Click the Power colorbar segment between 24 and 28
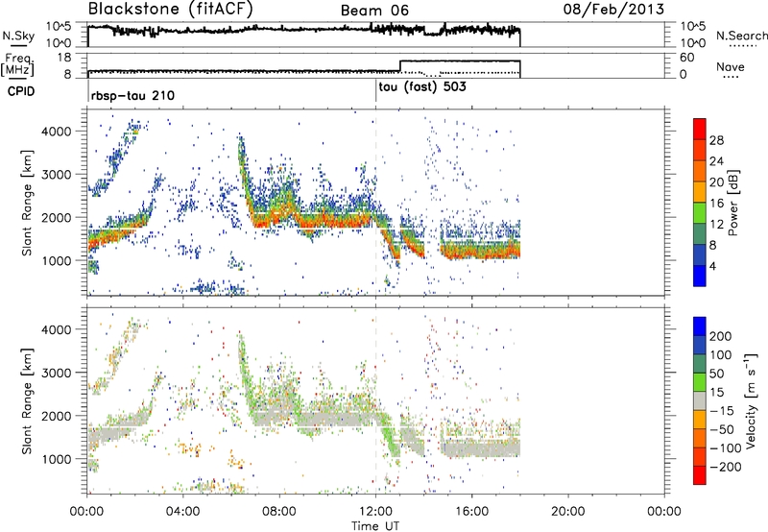This screenshot has width=768, height=532. pyautogui.click(x=700, y=150)
